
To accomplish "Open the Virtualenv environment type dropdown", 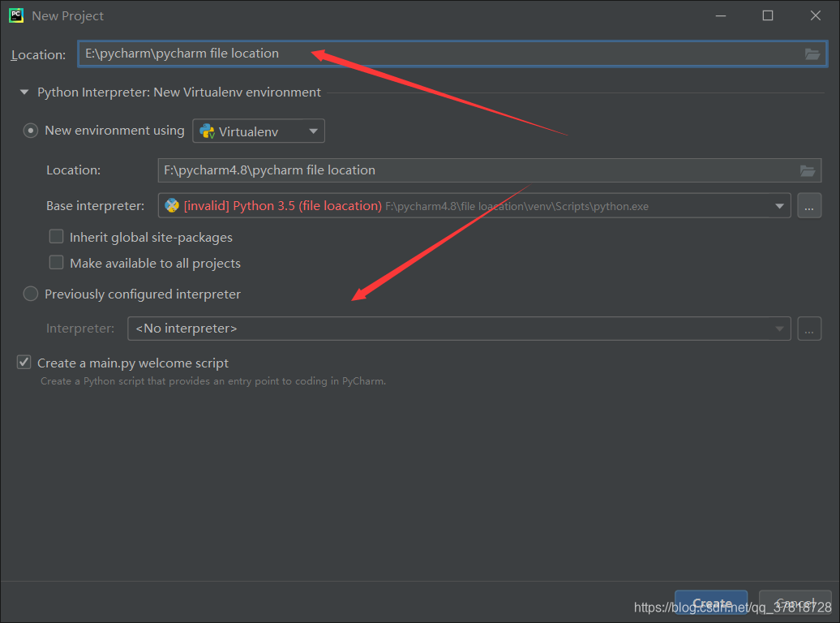I will coord(259,131).
